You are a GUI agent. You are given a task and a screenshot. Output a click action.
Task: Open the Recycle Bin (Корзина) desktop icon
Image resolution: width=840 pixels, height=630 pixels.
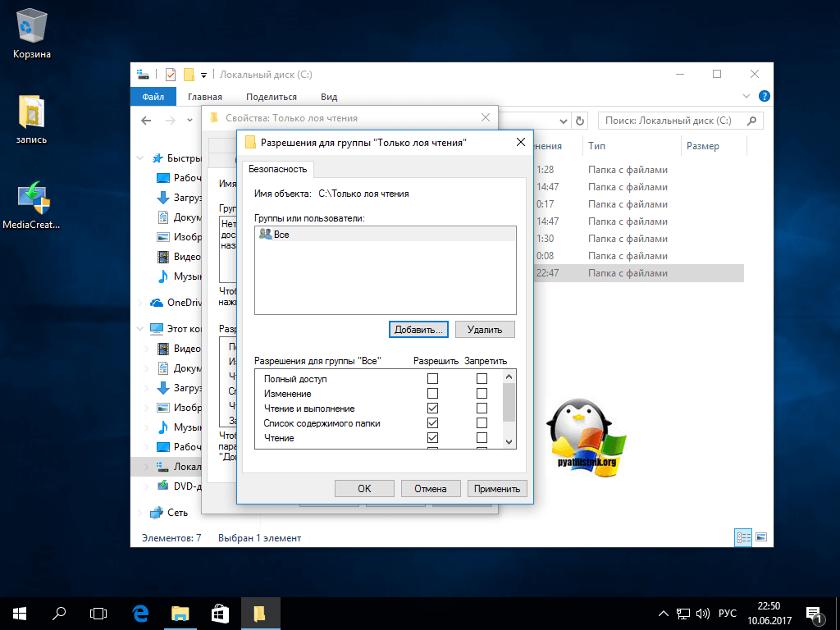pyautogui.click(x=32, y=34)
